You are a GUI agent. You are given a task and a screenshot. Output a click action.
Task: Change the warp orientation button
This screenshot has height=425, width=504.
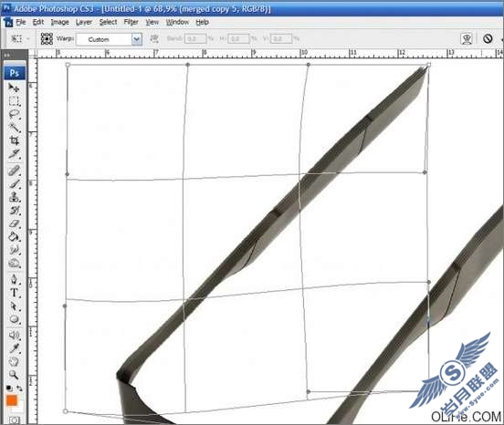point(154,39)
